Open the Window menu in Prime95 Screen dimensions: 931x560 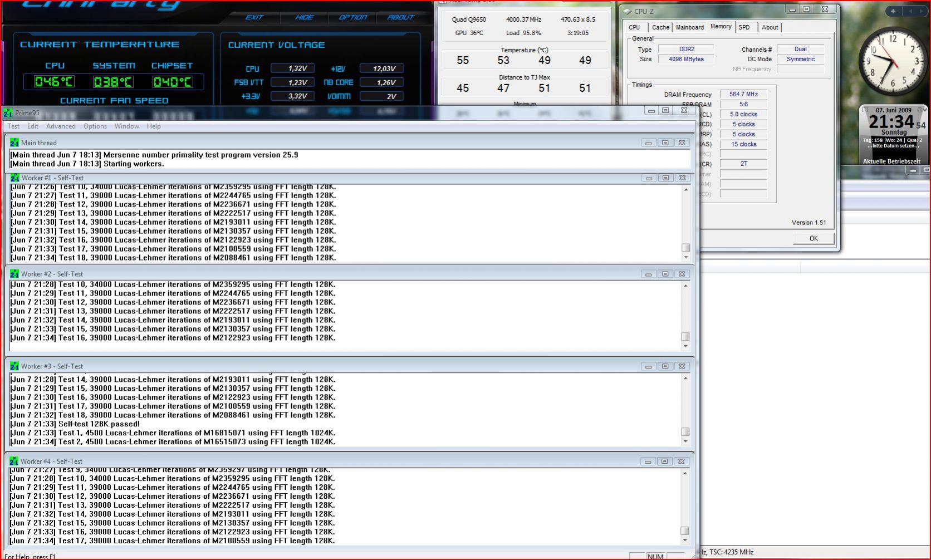click(127, 126)
